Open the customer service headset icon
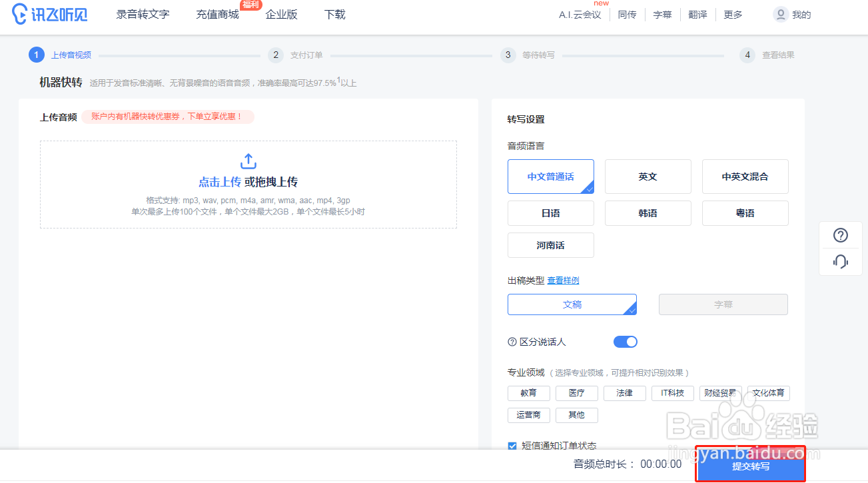This screenshot has height=483, width=868. [x=841, y=261]
